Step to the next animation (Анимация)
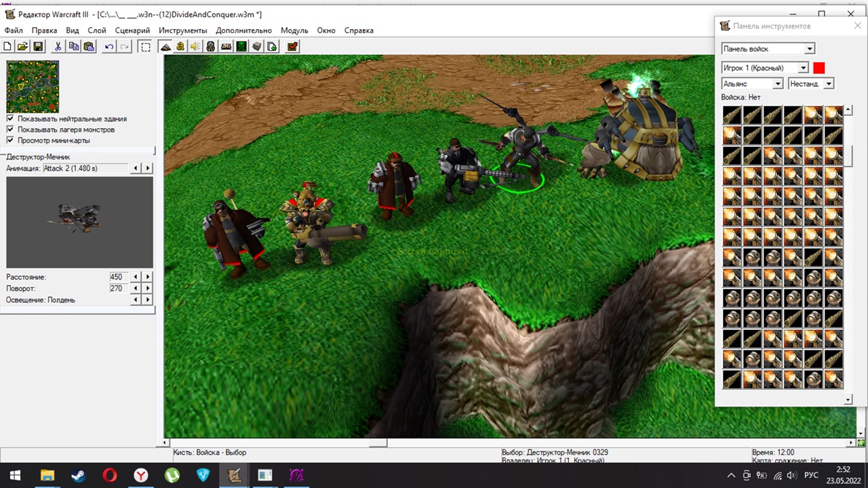Viewport: 868px width, 488px height. click(x=148, y=168)
